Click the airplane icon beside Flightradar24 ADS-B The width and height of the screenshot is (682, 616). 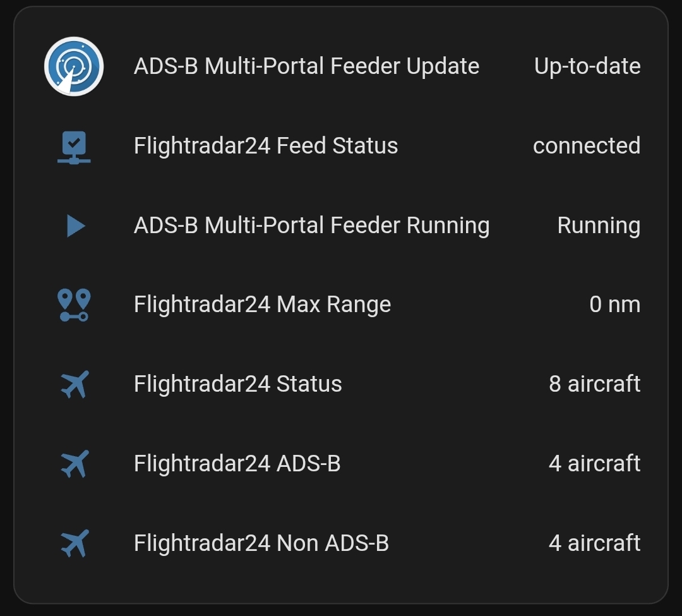[74, 463]
